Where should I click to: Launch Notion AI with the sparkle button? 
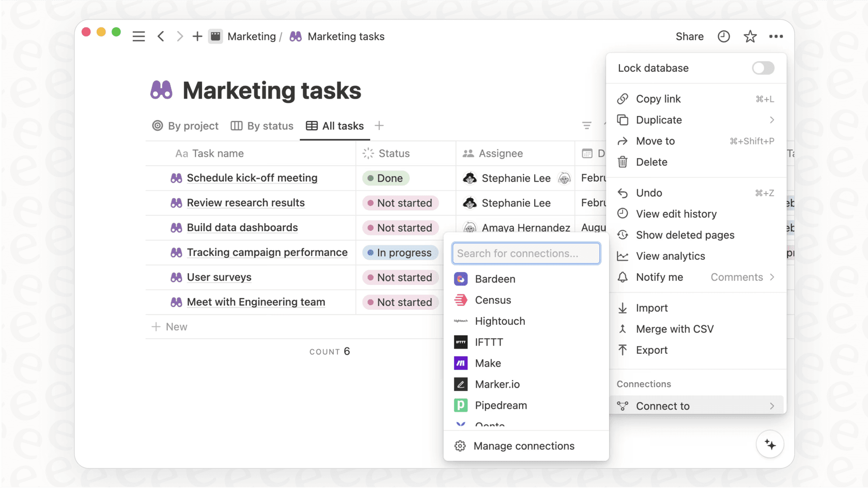(x=769, y=444)
